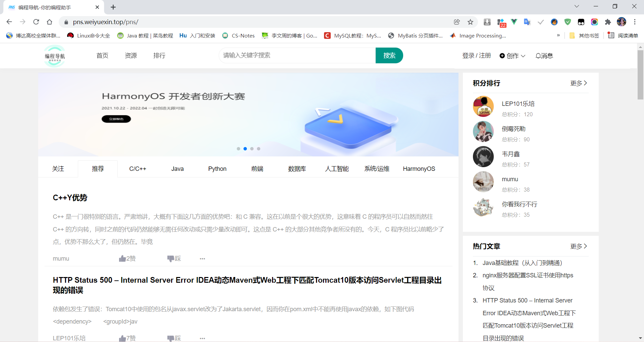Go to 首页 in the navigation
644x342 pixels.
pos(102,56)
